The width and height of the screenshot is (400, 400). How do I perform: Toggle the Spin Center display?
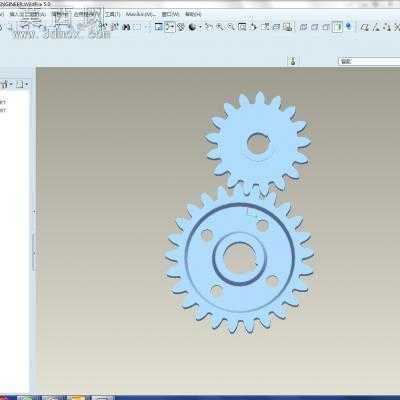click(170, 27)
